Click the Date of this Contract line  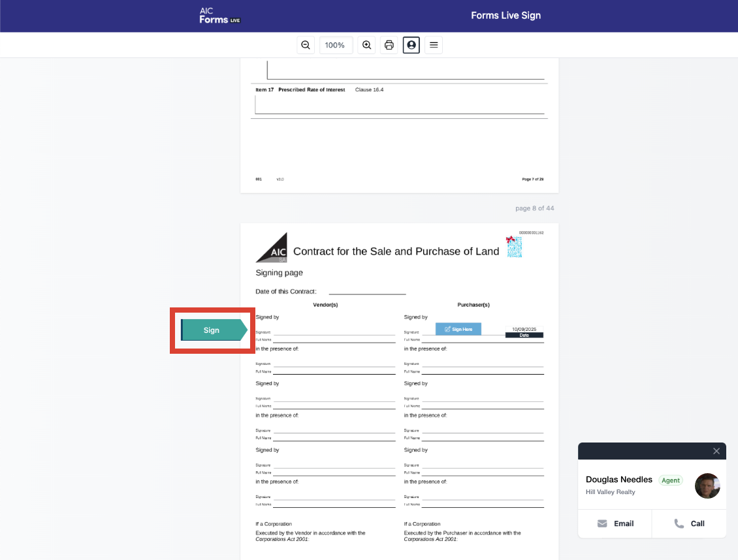367,291
